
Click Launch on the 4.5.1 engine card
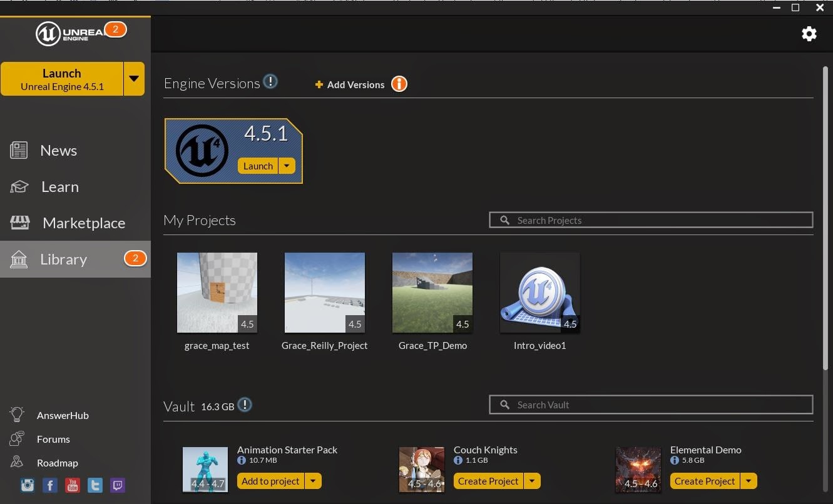pyautogui.click(x=258, y=166)
